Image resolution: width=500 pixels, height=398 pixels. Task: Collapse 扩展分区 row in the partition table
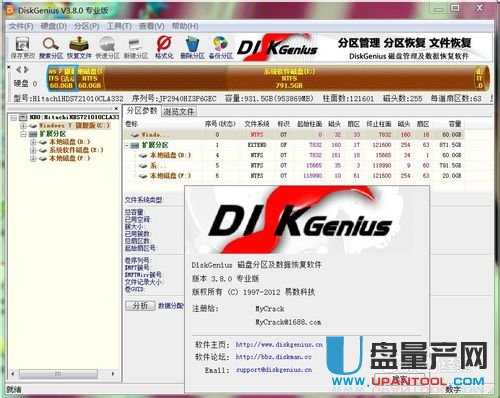[x=127, y=146]
